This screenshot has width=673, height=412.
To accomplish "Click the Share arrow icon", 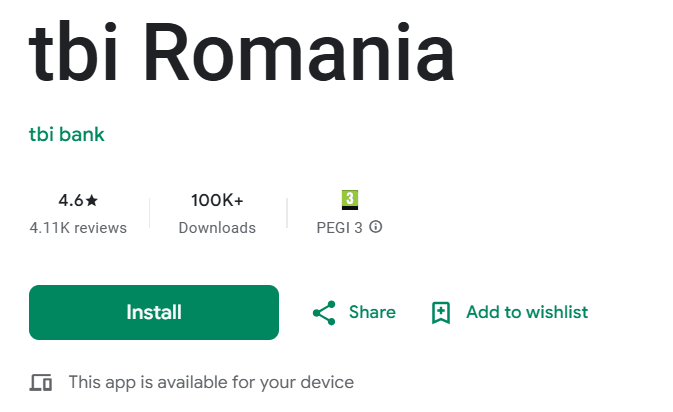I will (x=324, y=313).
